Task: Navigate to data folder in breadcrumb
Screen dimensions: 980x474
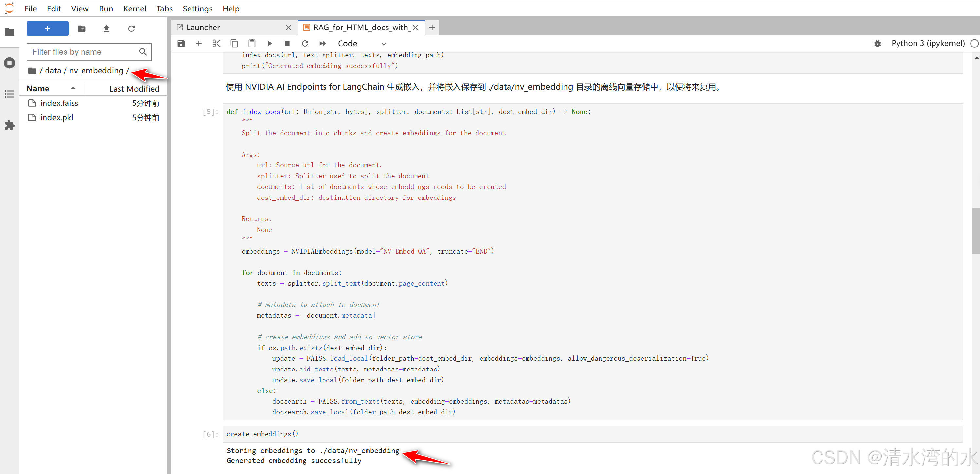Action: 53,71
